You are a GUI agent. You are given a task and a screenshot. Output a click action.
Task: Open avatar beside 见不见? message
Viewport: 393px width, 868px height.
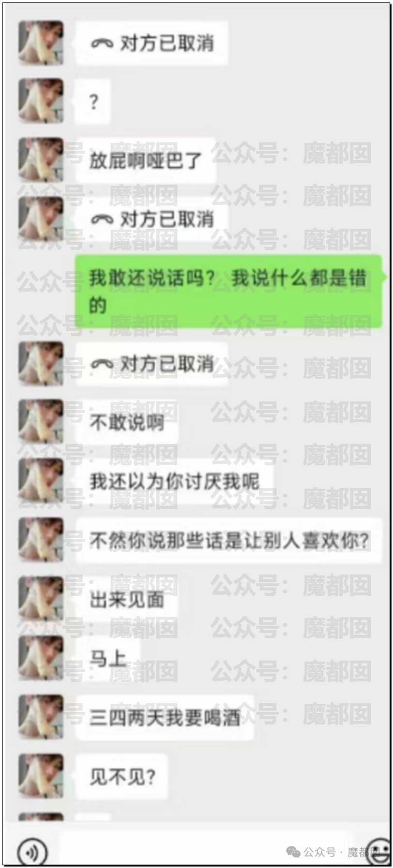pyautogui.click(x=41, y=777)
